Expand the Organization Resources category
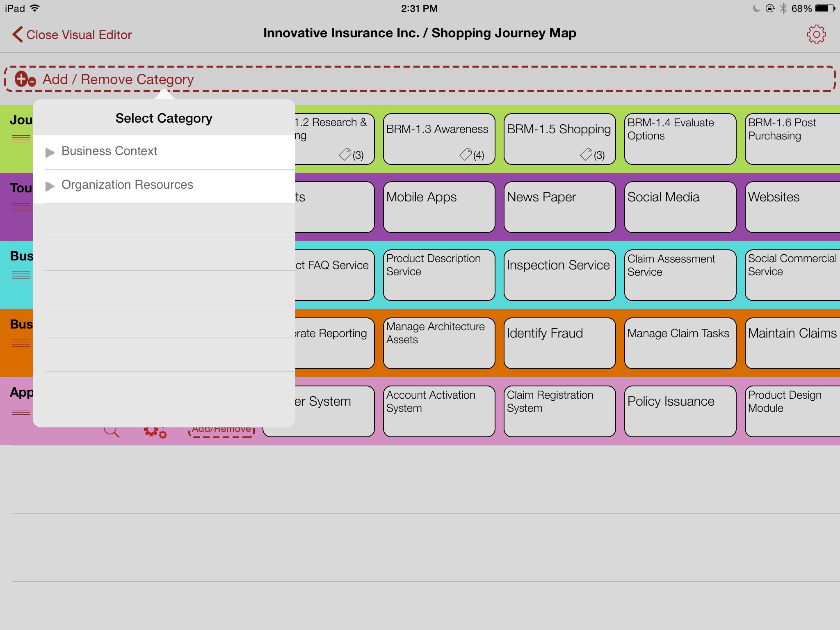 (x=50, y=186)
